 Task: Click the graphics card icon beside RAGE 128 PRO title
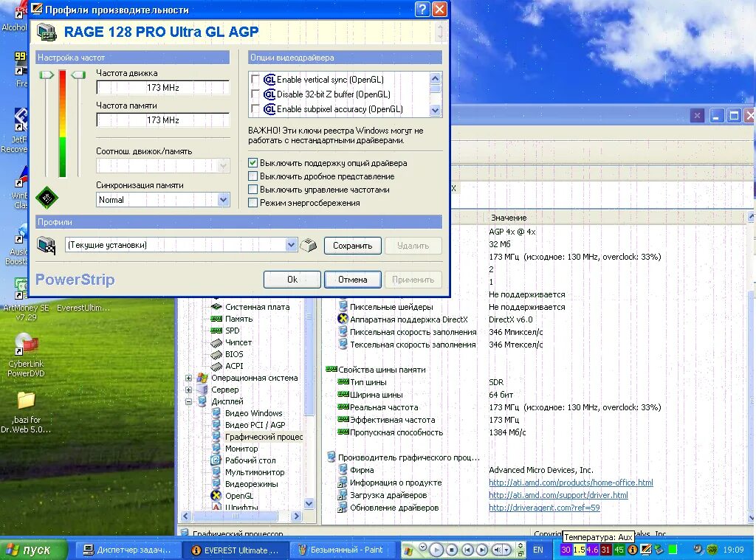(47, 32)
